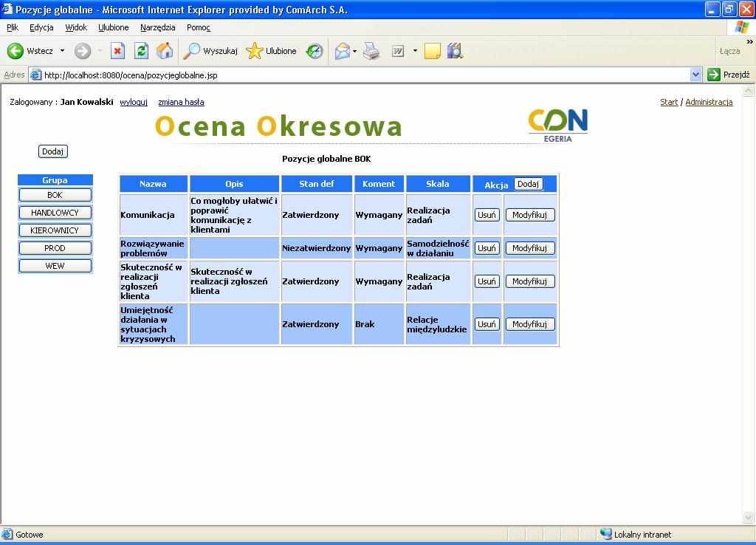
Task: Expand the Wstecz history dropdown arrow
Action: tap(62, 51)
